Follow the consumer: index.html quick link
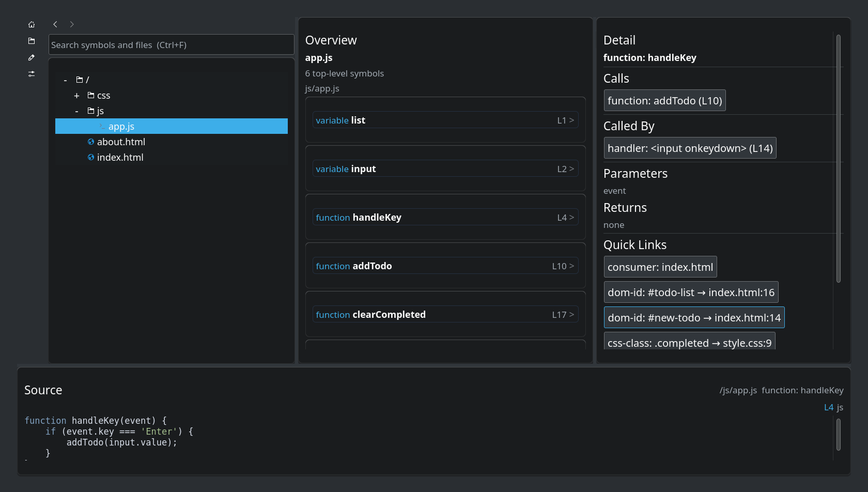Screen dimensions: 868x492 pyautogui.click(x=660, y=267)
